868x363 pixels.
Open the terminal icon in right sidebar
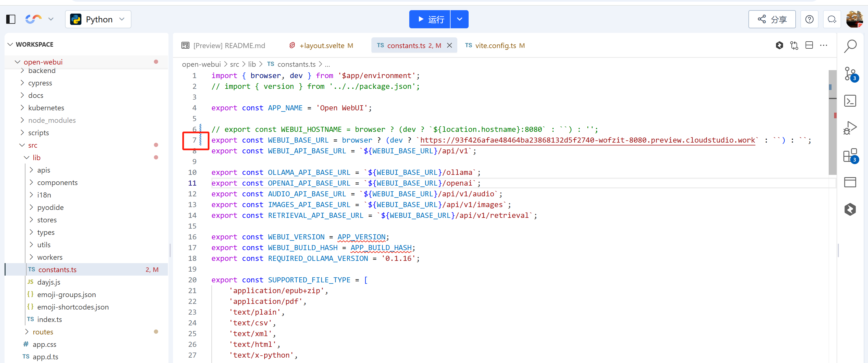850,101
